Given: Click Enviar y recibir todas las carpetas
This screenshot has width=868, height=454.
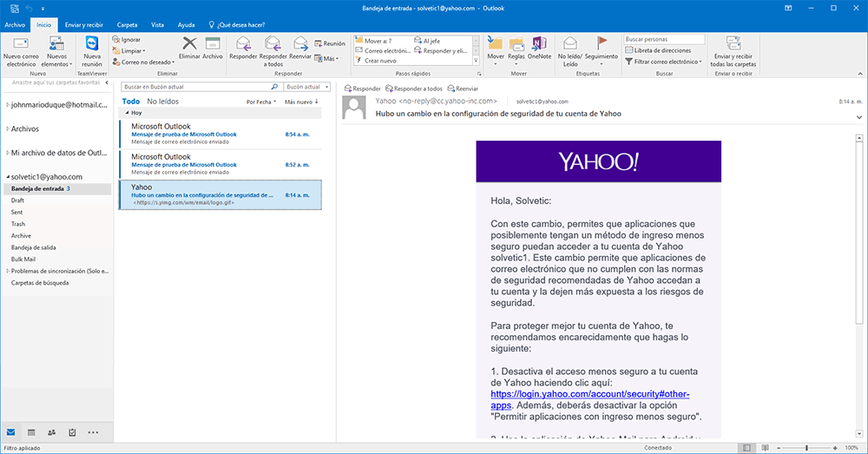Looking at the screenshot, I should click(733, 51).
